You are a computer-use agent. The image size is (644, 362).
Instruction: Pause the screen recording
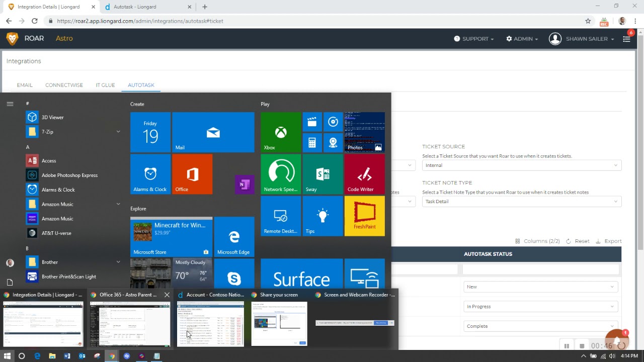pos(567,346)
